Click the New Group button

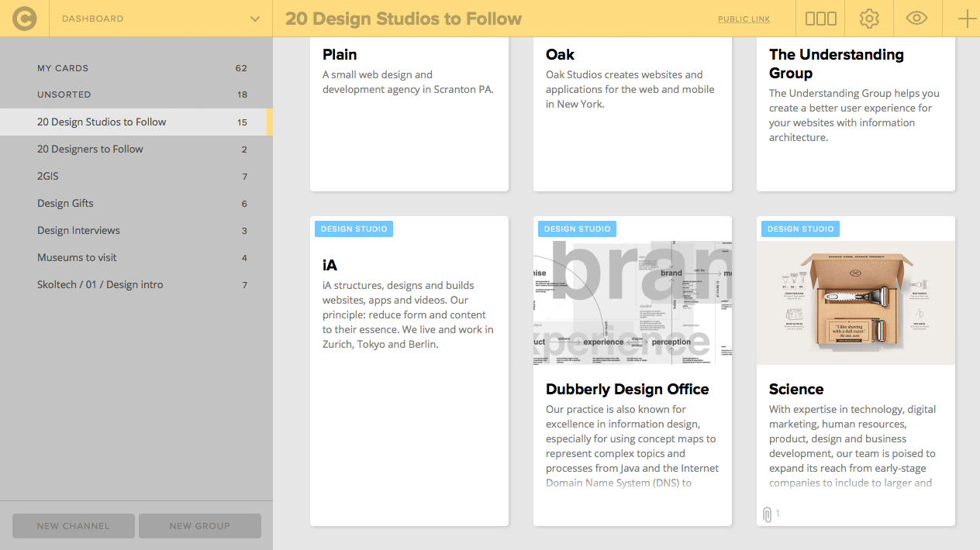pyautogui.click(x=200, y=526)
